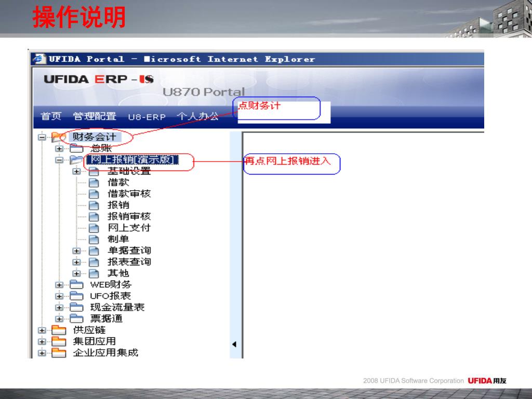The height and width of the screenshot is (399, 532).
Task: Click the 借款审核 page icon
Action: click(x=94, y=194)
